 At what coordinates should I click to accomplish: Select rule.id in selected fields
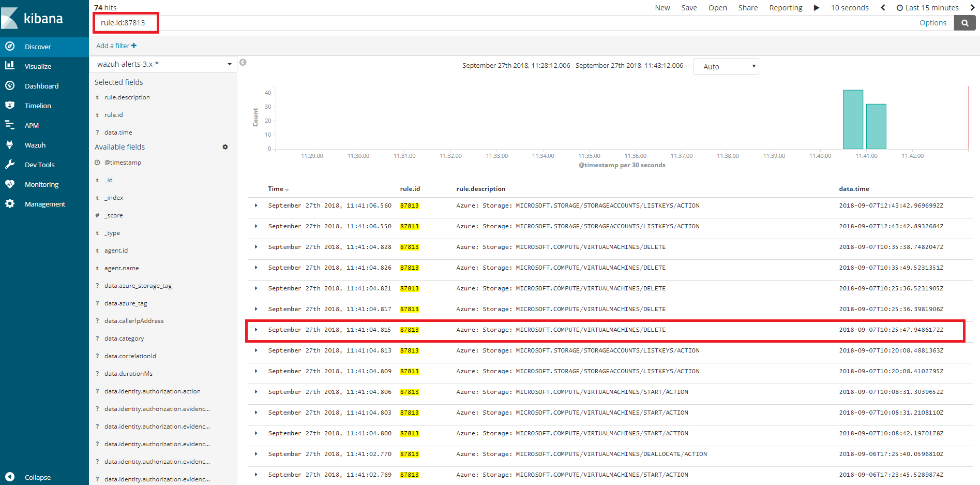[114, 115]
